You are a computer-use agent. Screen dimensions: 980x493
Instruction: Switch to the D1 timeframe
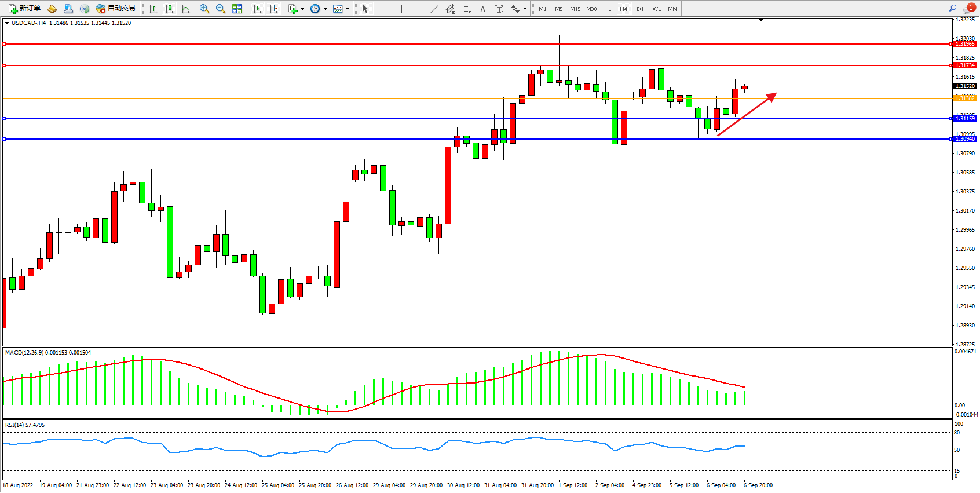point(640,9)
